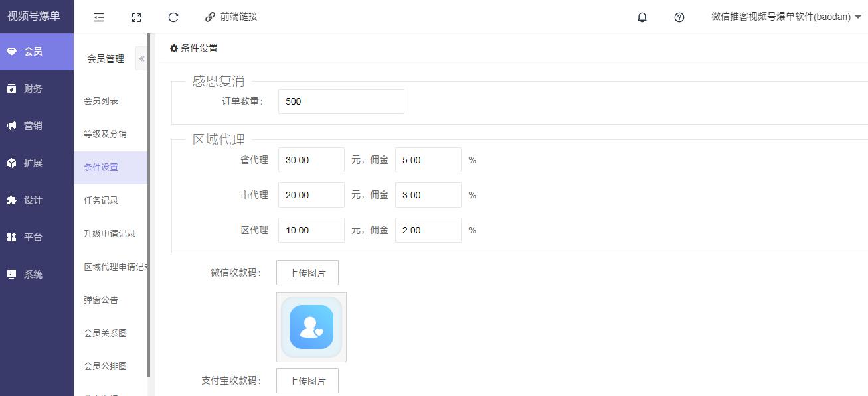Open the 设计 section in sidebar
The width and height of the screenshot is (868, 396).
(x=33, y=200)
